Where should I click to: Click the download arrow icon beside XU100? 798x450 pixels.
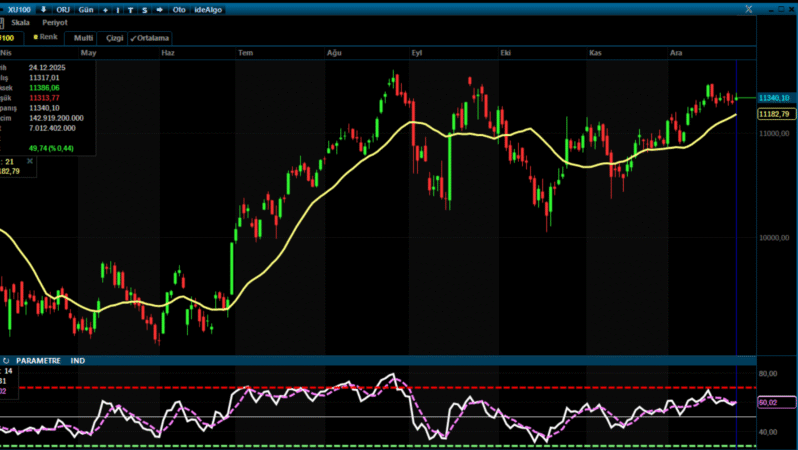click(x=43, y=9)
